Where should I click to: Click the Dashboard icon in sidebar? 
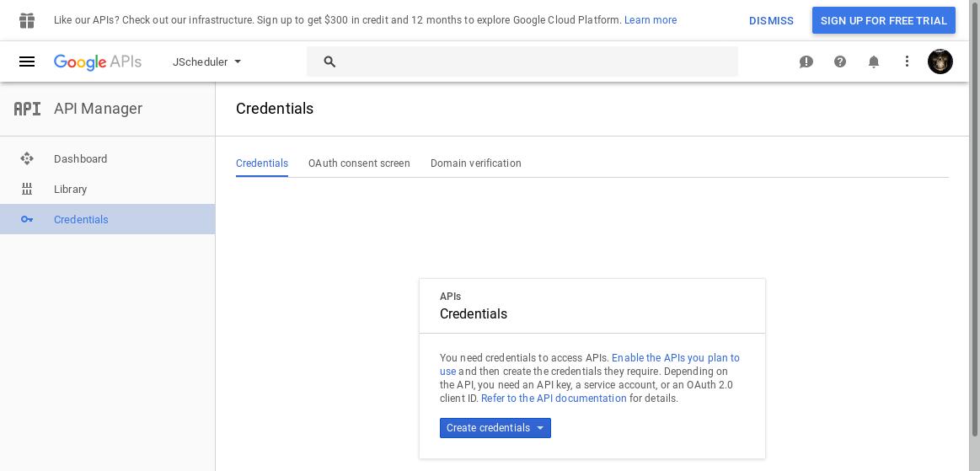27,158
